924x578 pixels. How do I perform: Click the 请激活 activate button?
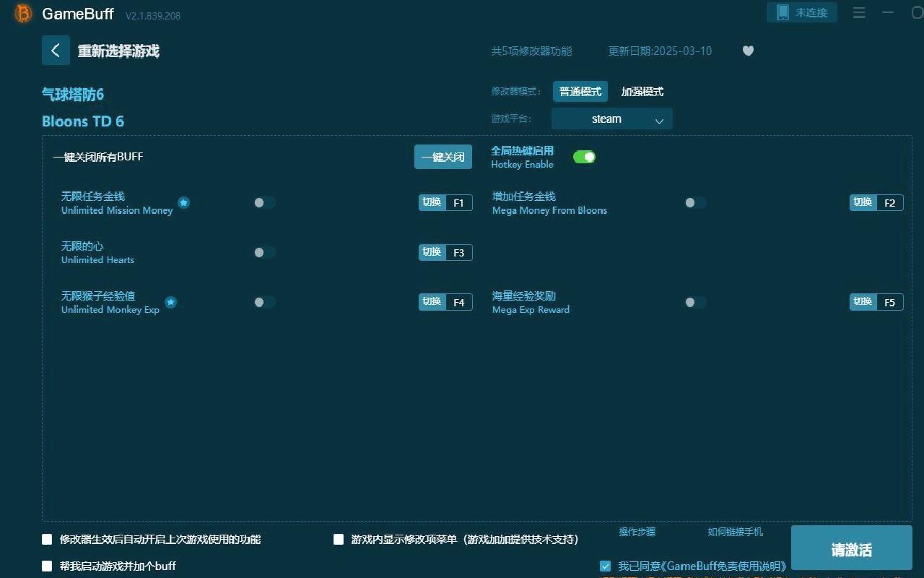tap(852, 549)
